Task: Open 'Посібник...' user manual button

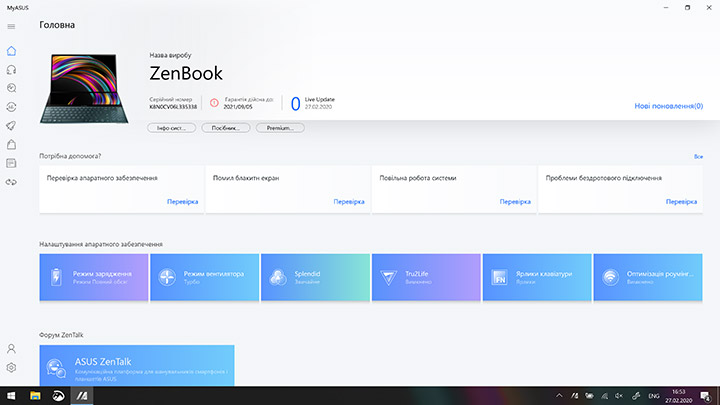Action: point(226,128)
